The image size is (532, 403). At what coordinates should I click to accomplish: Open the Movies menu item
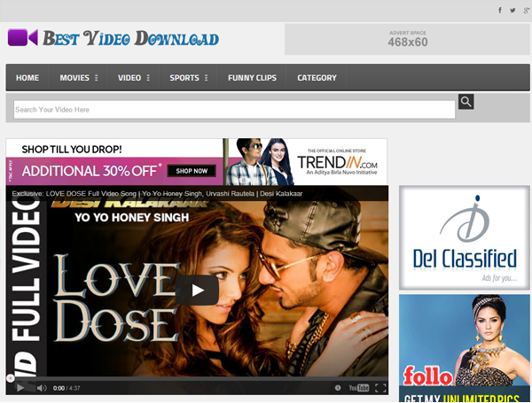click(74, 78)
